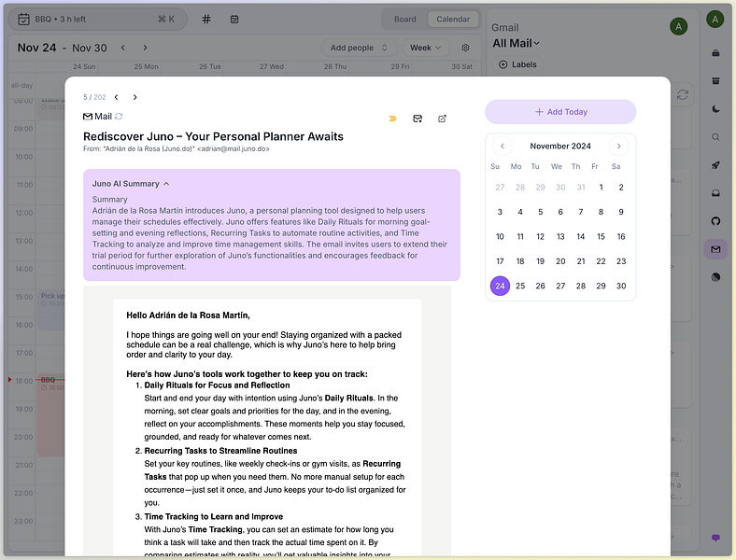Click the 28 Thu column header
This screenshot has width=736, height=560.
pos(335,66)
